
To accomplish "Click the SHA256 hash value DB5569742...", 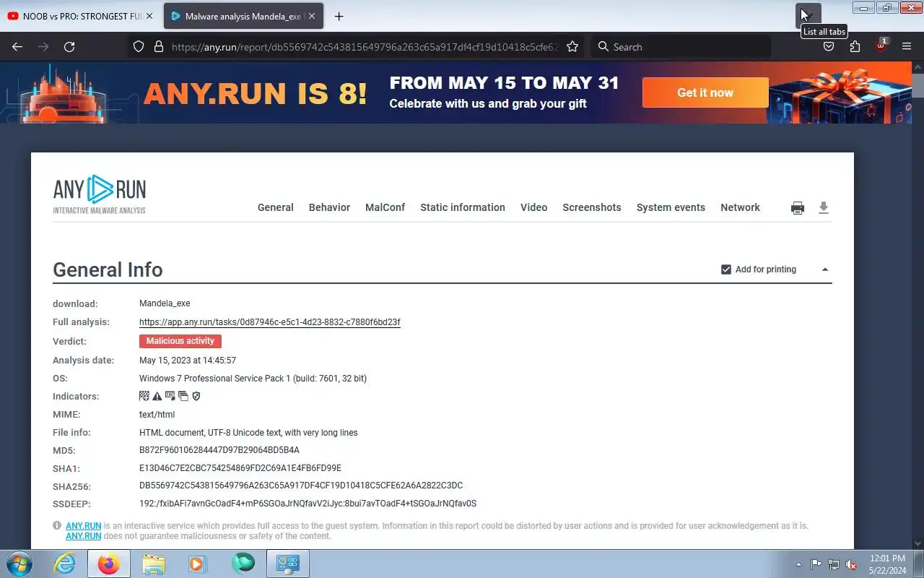I will 301,486.
